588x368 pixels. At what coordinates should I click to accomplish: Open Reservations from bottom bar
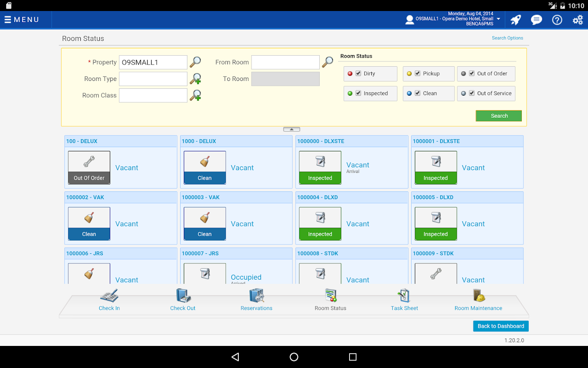(256, 300)
